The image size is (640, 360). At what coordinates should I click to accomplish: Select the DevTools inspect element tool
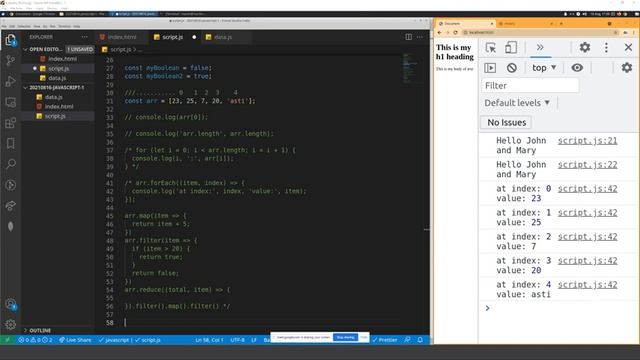pos(491,47)
